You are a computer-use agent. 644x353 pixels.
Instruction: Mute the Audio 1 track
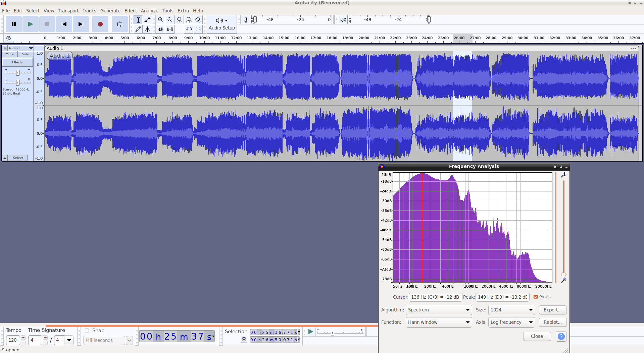click(10, 54)
